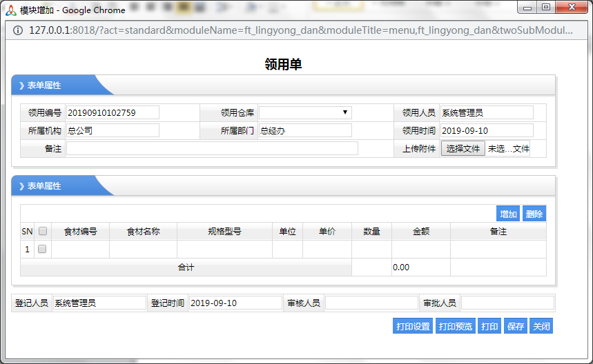The image size is (593, 364).
Task: Click the 增加 button to add row
Action: (508, 214)
